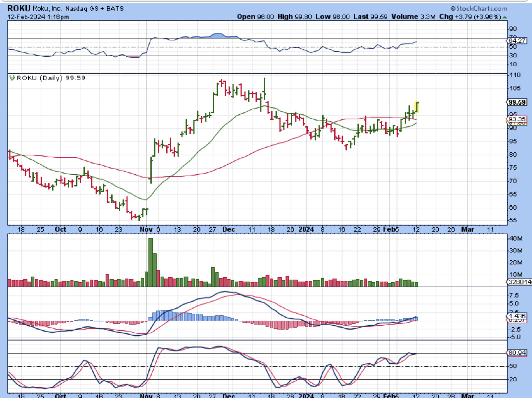Image resolution: width=532 pixels, height=398 pixels.
Task: Select the Dec label on price date axis
Action: (x=228, y=229)
